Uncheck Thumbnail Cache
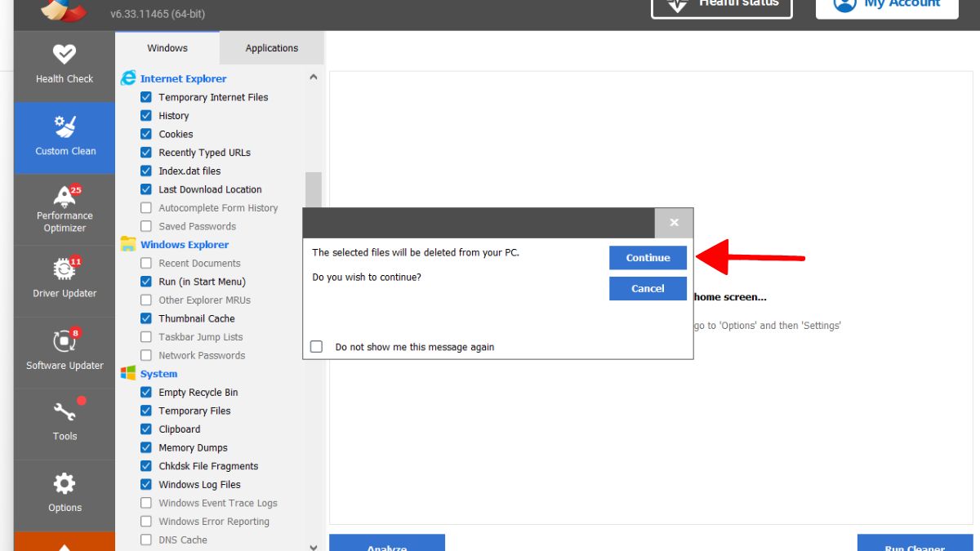The image size is (980, 551). click(x=146, y=318)
